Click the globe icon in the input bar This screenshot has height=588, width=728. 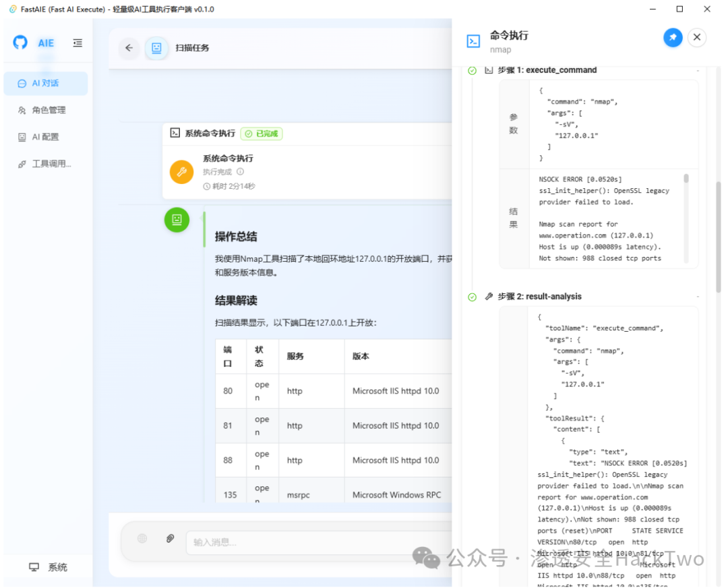[x=142, y=538]
